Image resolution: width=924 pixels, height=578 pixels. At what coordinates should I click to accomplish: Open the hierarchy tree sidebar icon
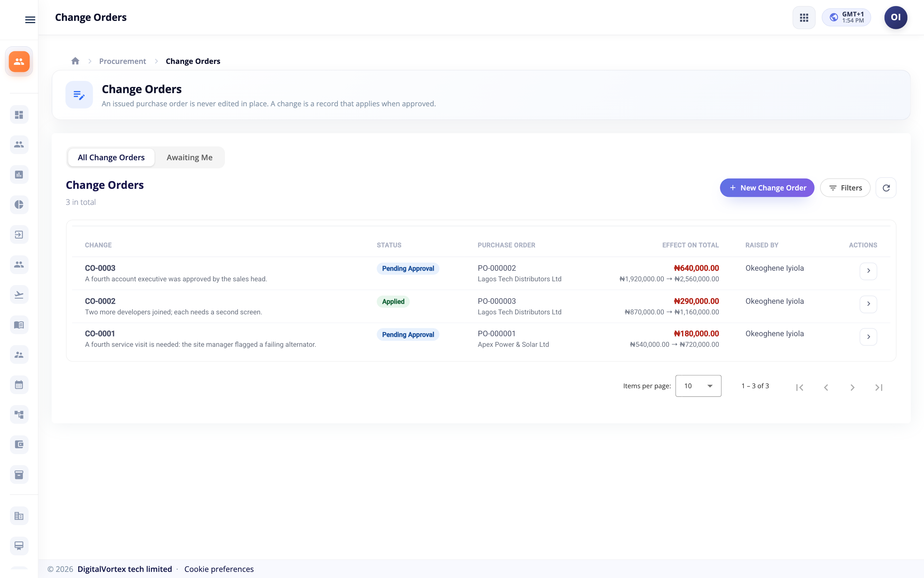tap(19, 414)
